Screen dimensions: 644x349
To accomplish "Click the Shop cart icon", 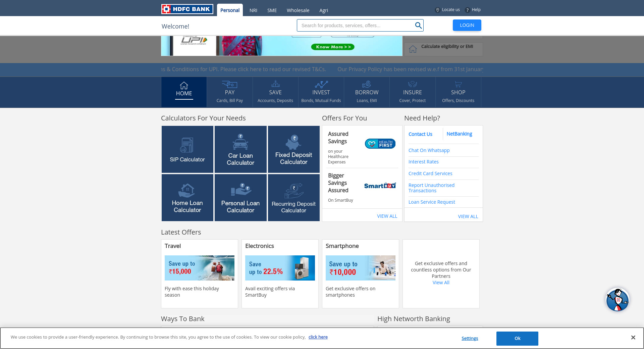I will (458, 84).
